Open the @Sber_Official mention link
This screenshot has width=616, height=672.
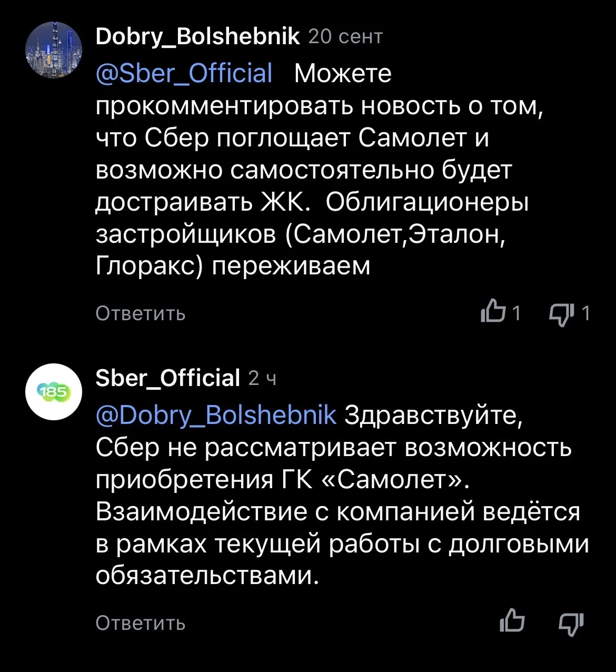click(184, 73)
